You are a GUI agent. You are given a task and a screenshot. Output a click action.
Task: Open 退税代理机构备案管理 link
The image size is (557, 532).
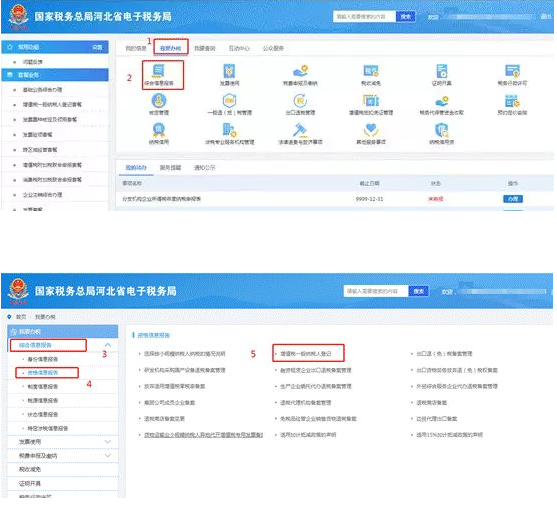click(305, 402)
